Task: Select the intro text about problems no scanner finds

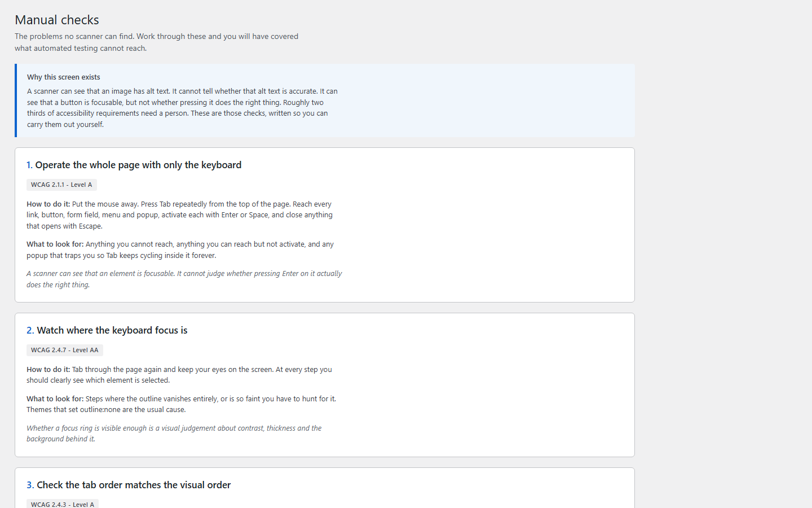Action: (157, 42)
